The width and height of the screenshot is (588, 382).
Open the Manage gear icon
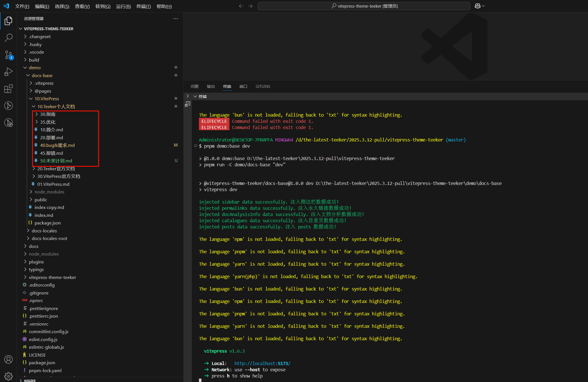point(8,376)
